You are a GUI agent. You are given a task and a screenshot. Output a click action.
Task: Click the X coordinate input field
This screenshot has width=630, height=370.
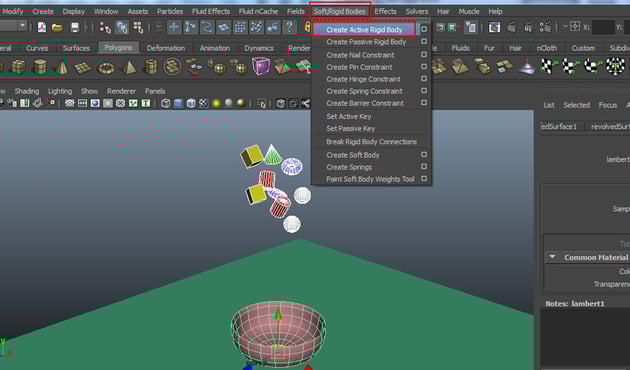(603, 27)
